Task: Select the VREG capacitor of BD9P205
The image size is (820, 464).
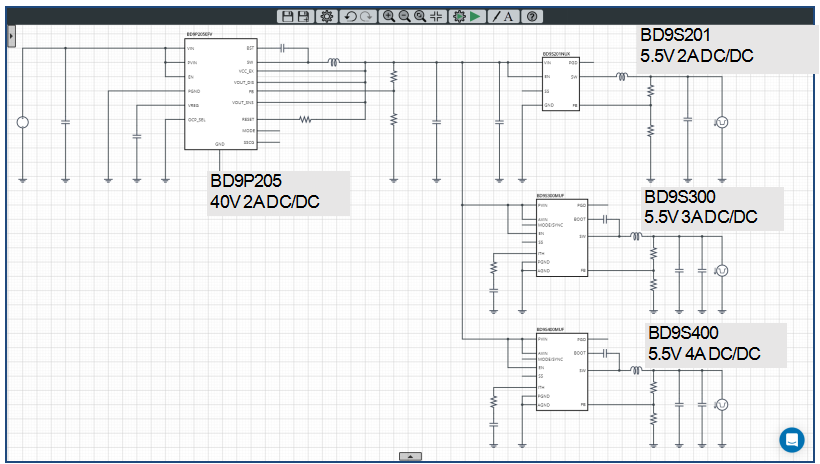Action: tap(136, 136)
